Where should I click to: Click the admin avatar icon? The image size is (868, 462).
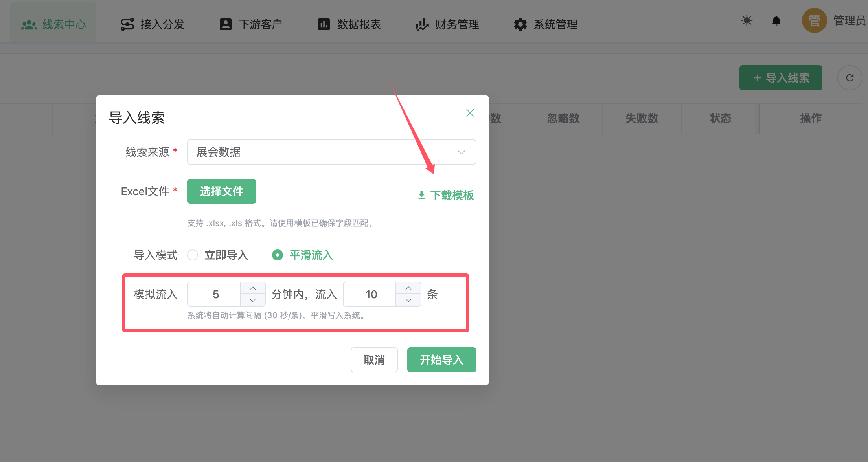coord(814,20)
